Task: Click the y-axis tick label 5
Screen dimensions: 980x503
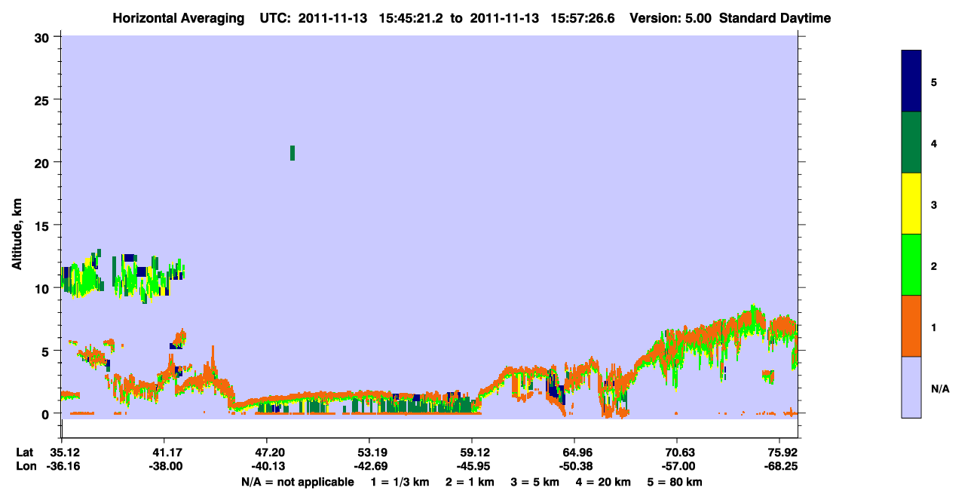Action: coord(46,351)
